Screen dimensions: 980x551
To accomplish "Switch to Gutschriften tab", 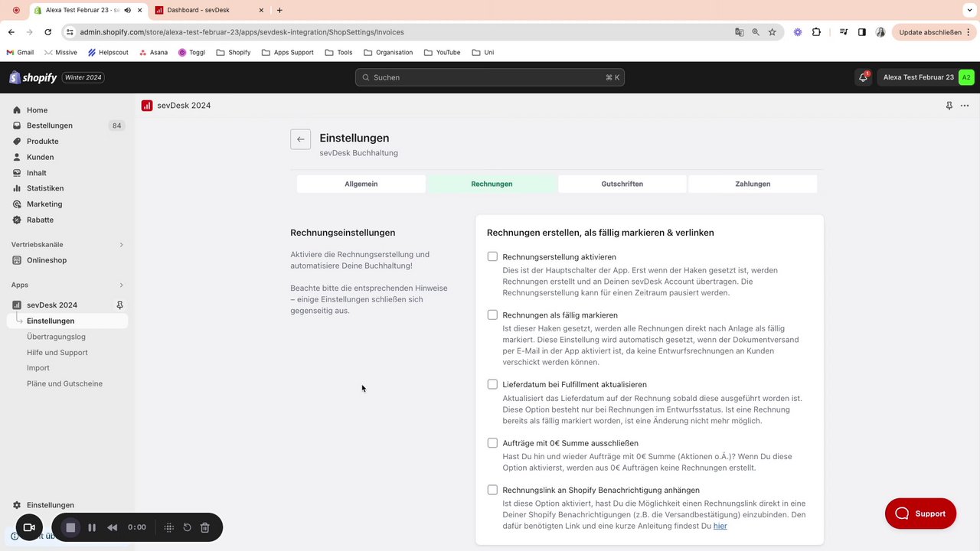I will pos(622,184).
